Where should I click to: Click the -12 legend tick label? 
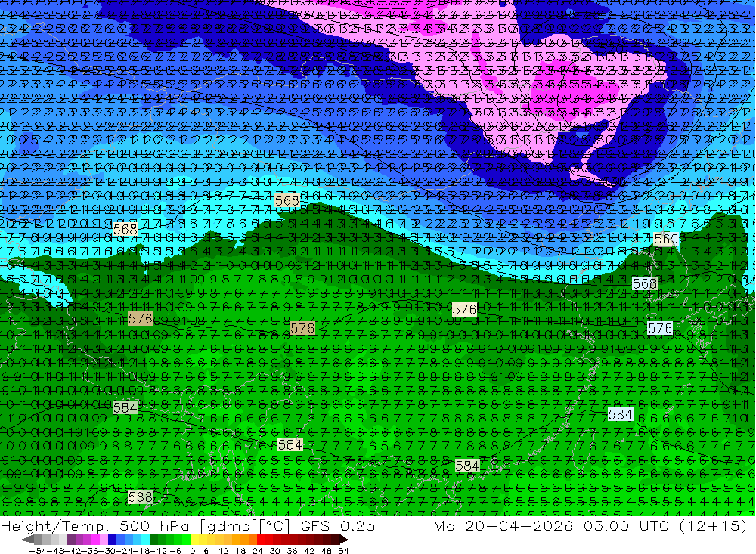point(158,551)
